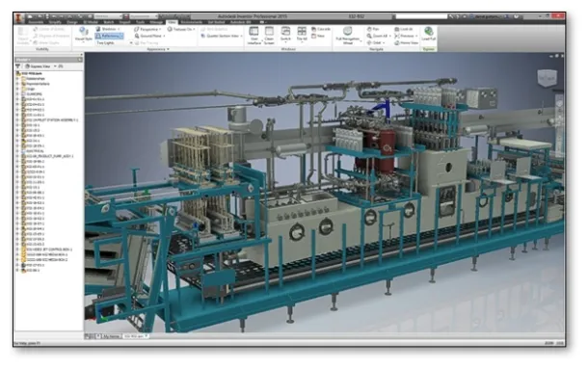Select the ELECTRICAL node in browser
The width and height of the screenshot is (588, 368).
point(34,150)
